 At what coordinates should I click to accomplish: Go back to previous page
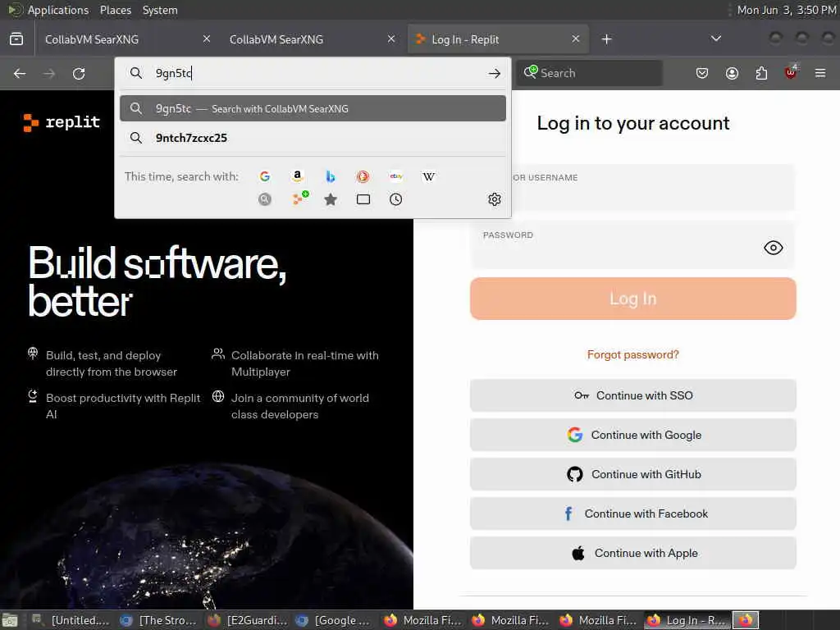pos(20,73)
